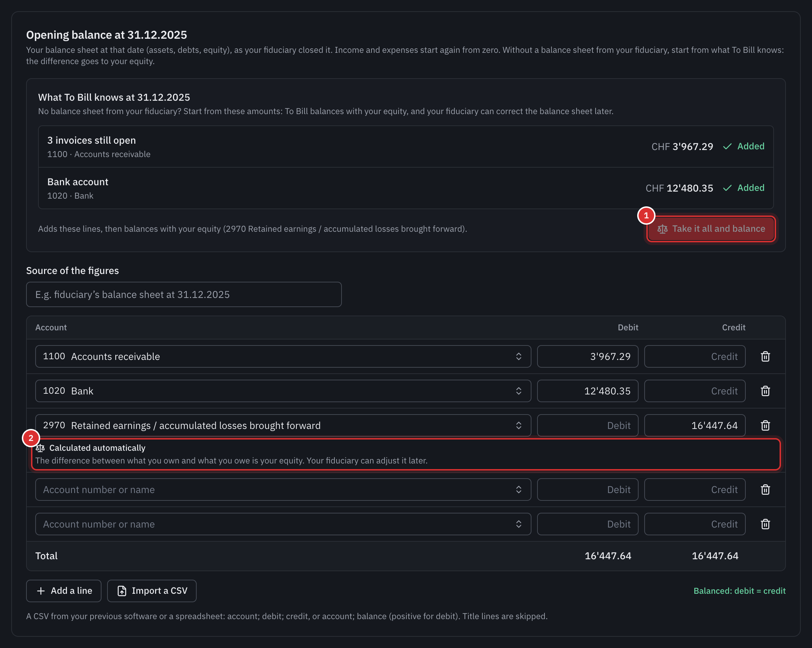Focus debit field of Retained earnings line
Image resolution: width=812 pixels, height=648 pixels.
[x=588, y=426]
